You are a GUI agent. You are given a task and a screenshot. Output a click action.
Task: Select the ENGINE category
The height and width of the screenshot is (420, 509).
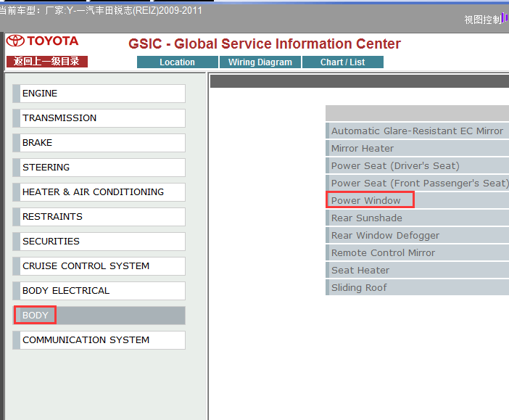[x=99, y=94]
